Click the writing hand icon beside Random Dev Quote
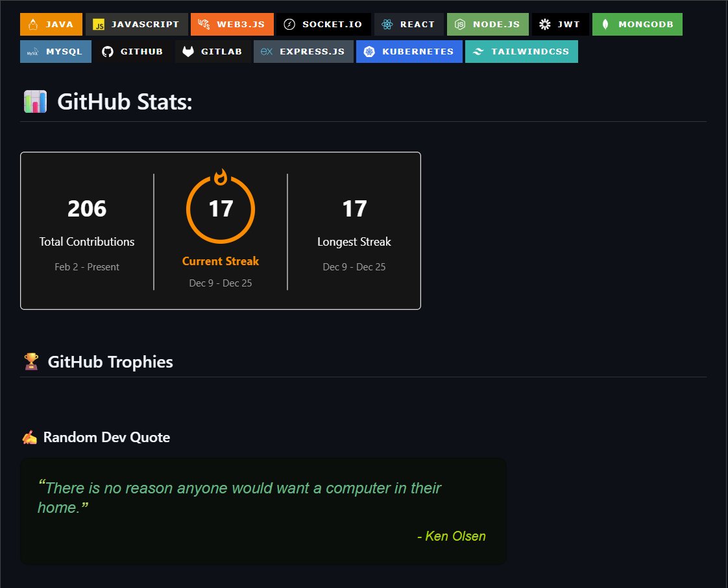Image resolution: width=728 pixels, height=588 pixels. coord(30,438)
